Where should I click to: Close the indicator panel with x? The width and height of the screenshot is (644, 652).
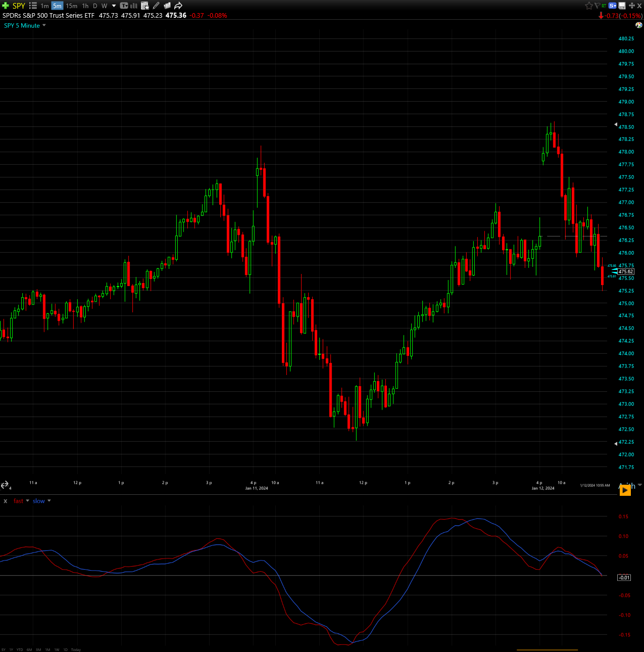tap(6, 501)
